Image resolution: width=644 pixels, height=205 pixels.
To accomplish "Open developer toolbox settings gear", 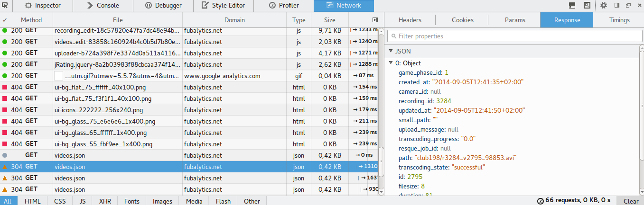I will pyautogui.click(x=604, y=6).
